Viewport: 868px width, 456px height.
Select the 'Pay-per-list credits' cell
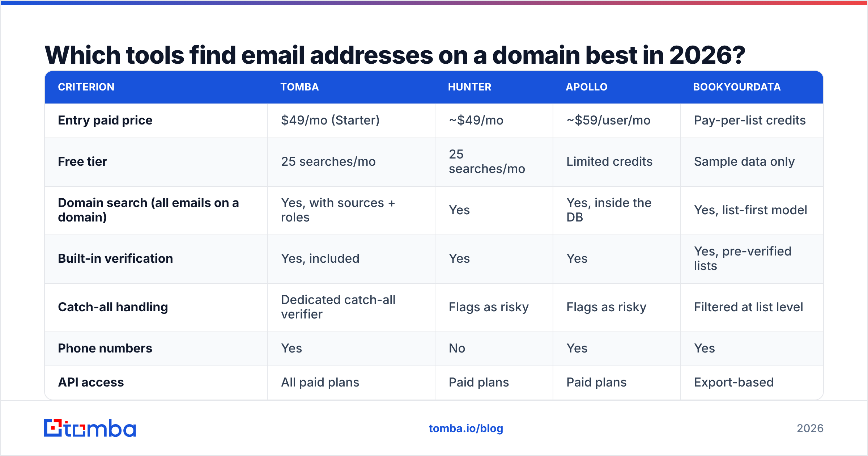[x=750, y=120]
